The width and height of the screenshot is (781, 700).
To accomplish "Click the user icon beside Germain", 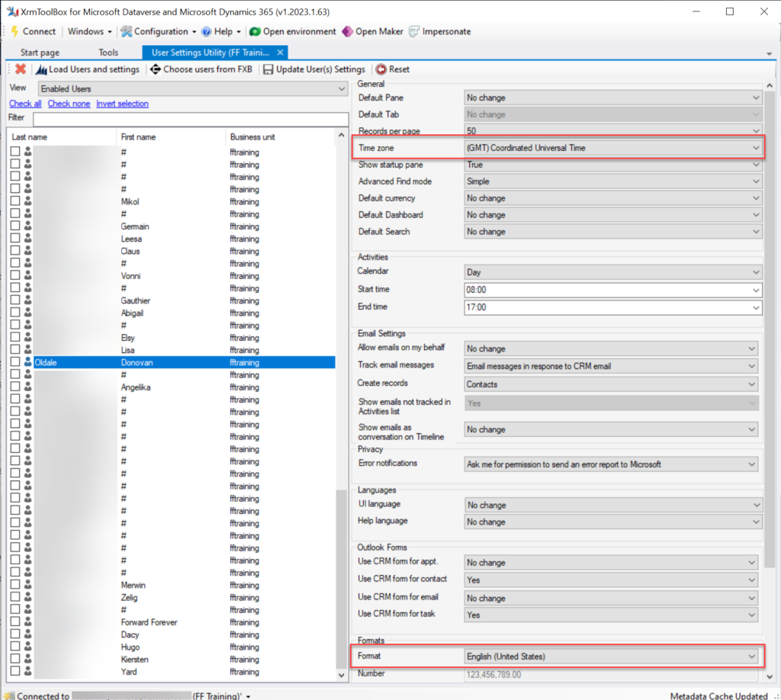I will point(28,226).
